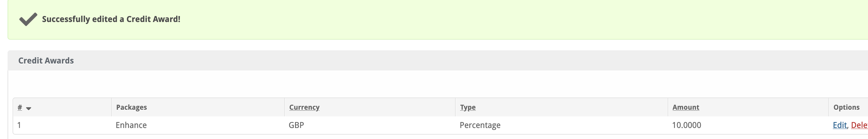868x139 pixels.
Task: Select the Enhance package cell
Action: [131, 125]
